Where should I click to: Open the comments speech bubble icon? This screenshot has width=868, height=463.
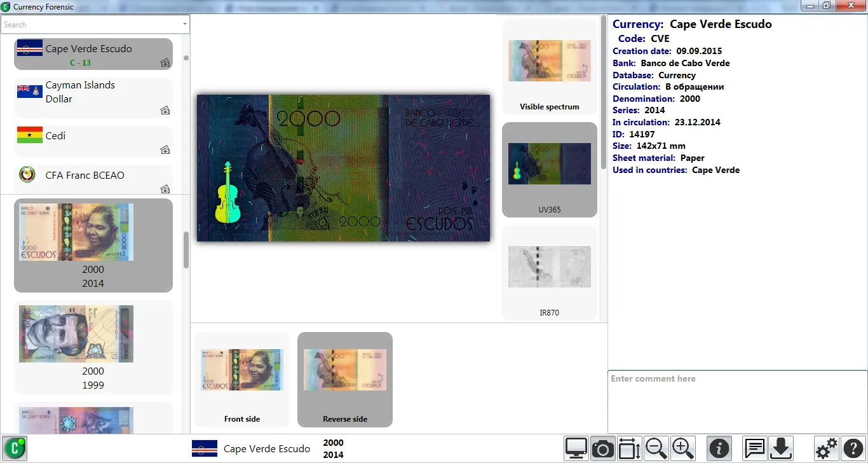pos(754,449)
